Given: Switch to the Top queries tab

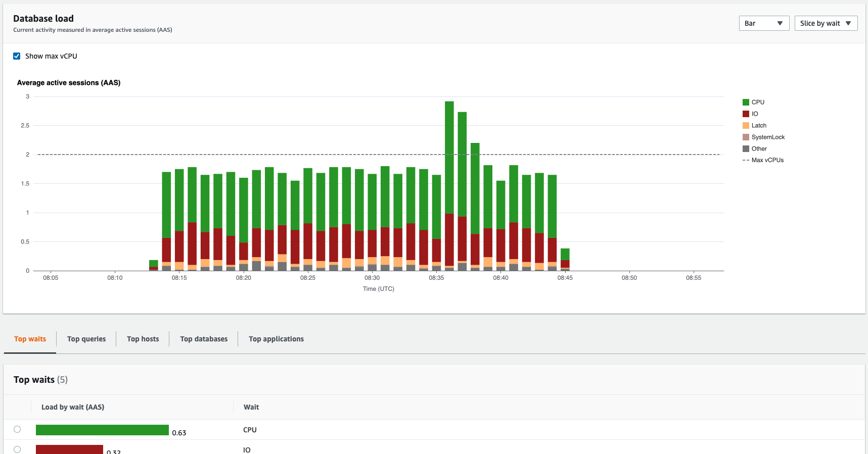Looking at the screenshot, I should pyautogui.click(x=86, y=339).
